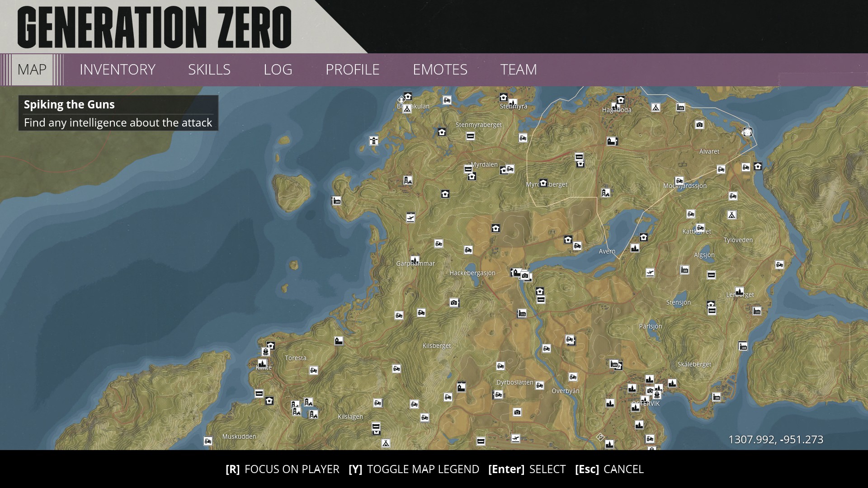
Task: Click the Pärlsjön lake label
Action: point(651,326)
